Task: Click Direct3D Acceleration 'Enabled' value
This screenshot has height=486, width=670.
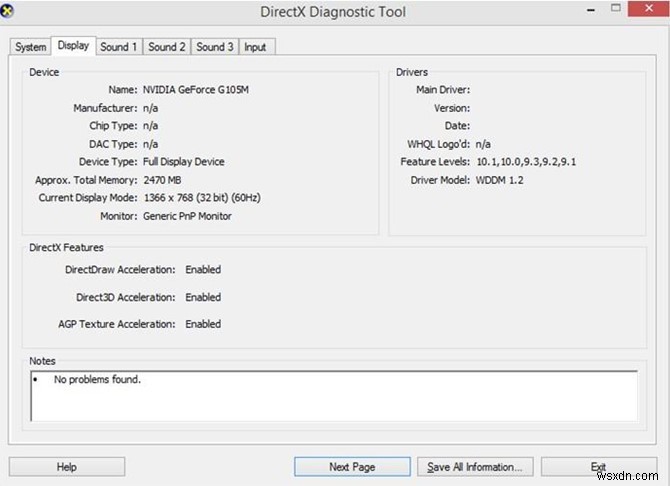Action: (x=203, y=297)
